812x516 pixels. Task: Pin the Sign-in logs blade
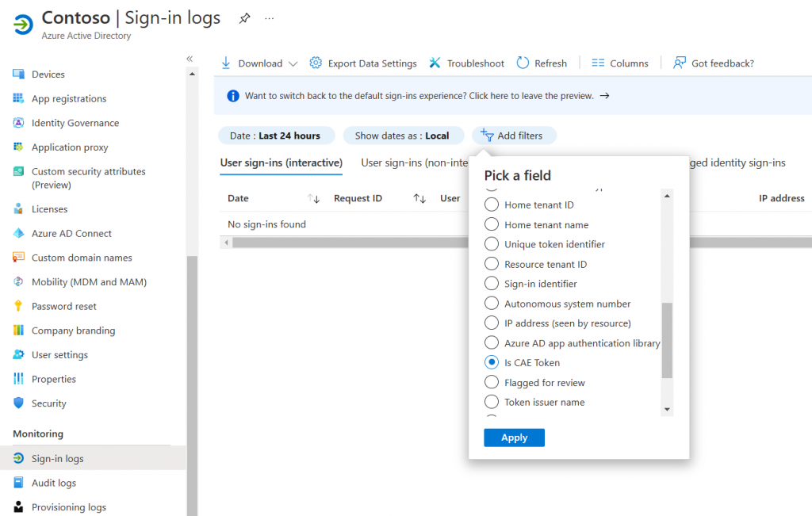click(x=244, y=19)
